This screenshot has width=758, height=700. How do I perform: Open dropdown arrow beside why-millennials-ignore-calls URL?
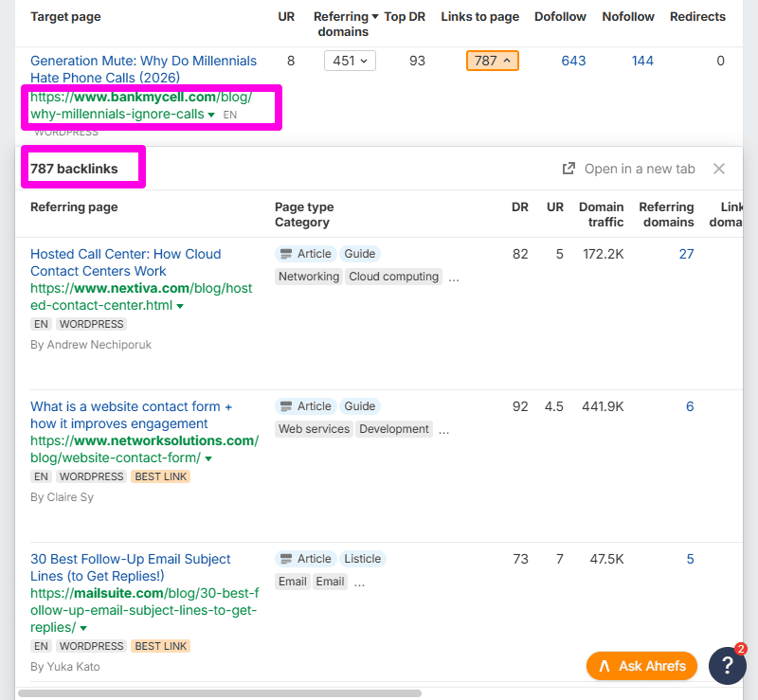[211, 115]
